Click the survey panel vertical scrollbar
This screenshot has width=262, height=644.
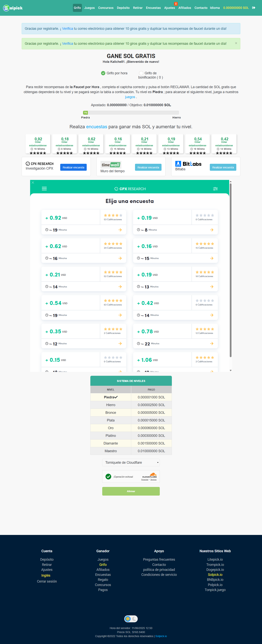pos(231,270)
